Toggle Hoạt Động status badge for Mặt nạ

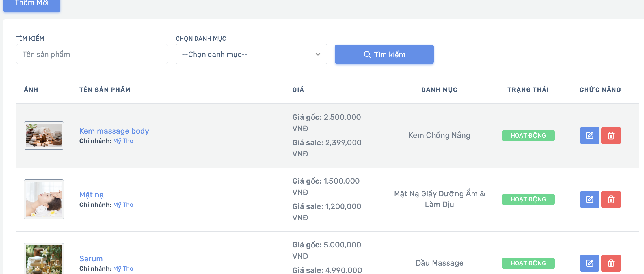point(528,199)
